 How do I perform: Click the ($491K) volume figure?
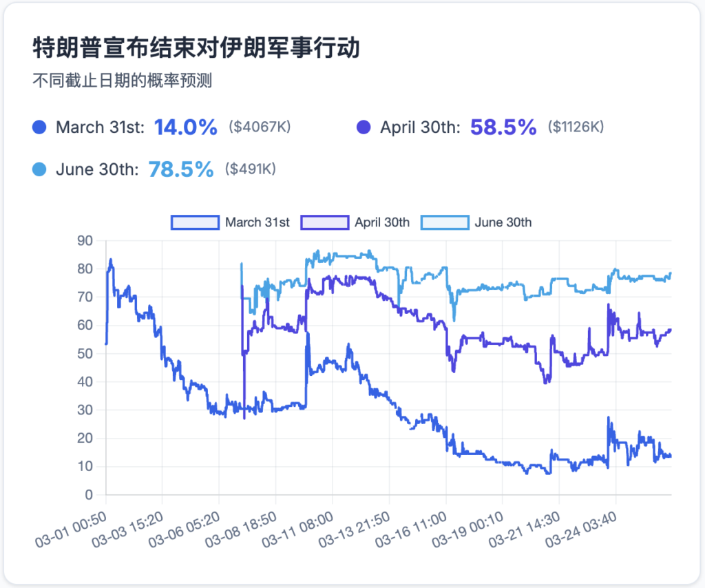[251, 169]
